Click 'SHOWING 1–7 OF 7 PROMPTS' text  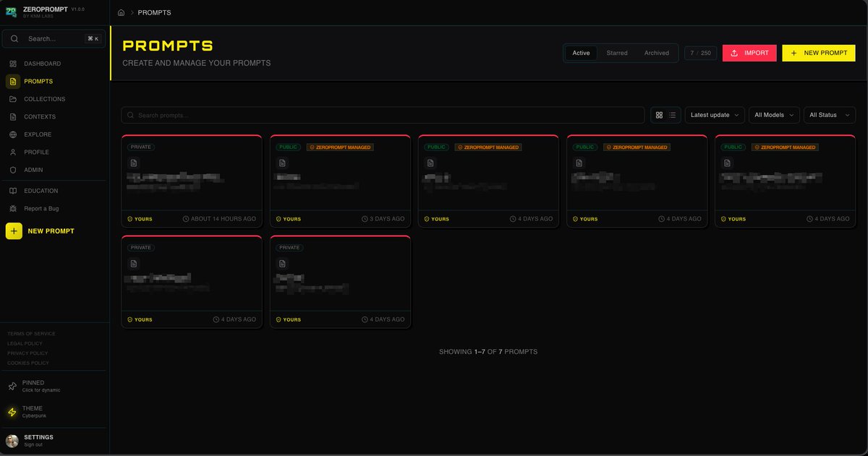coord(488,352)
